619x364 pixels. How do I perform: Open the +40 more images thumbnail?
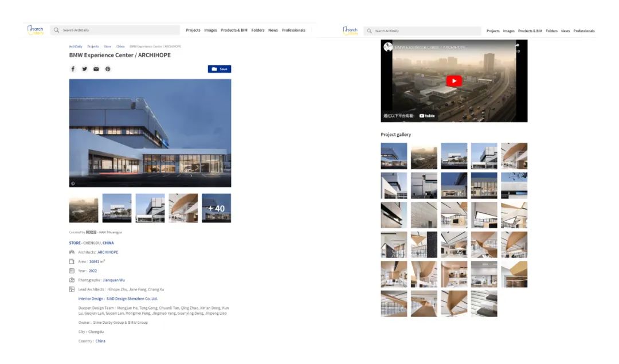[216, 208]
